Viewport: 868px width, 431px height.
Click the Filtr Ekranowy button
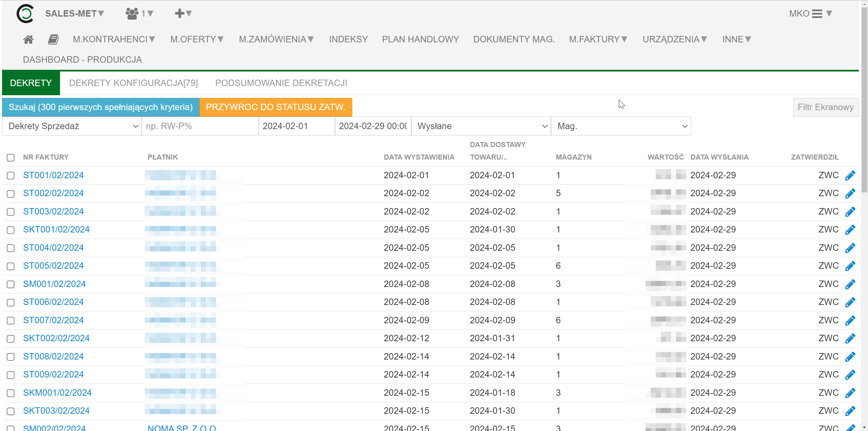tap(826, 107)
